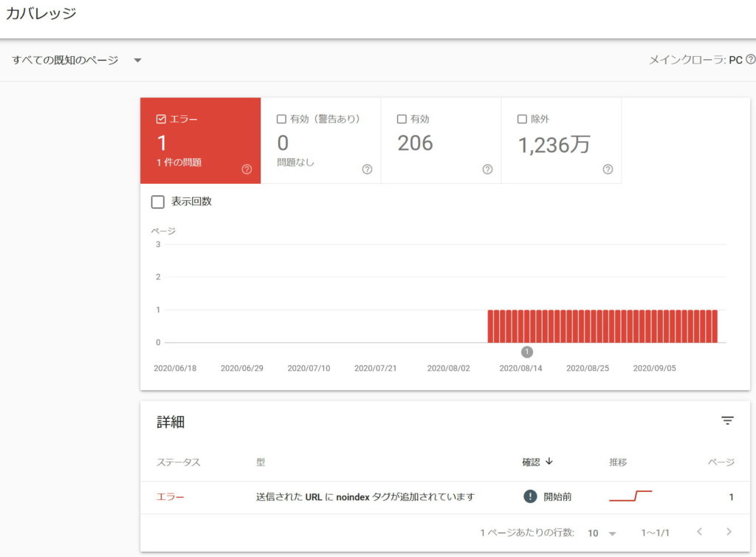This screenshot has height=557, width=756.
Task: Select the 除外 tab with 1,236万
Action: pyautogui.click(x=561, y=140)
